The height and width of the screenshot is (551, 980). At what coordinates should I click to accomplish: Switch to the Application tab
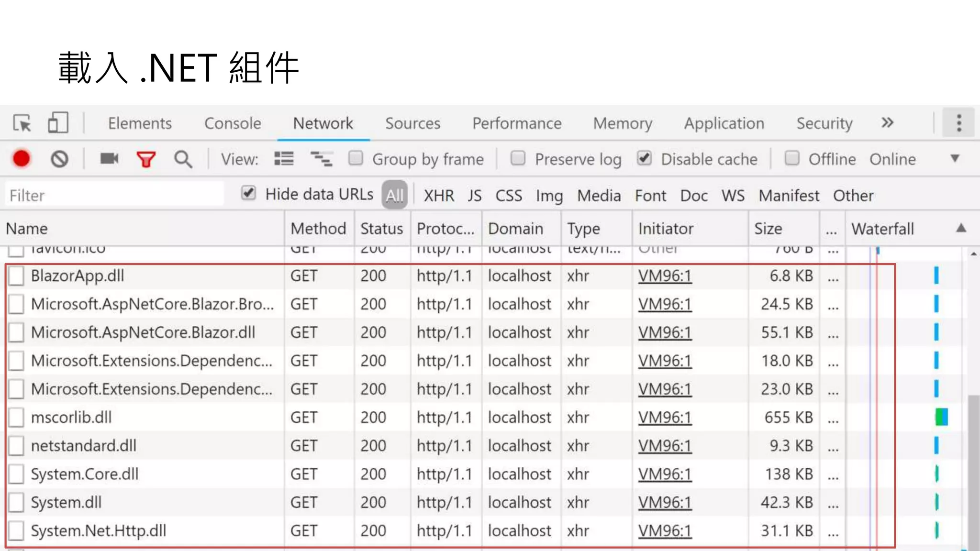[x=724, y=123]
